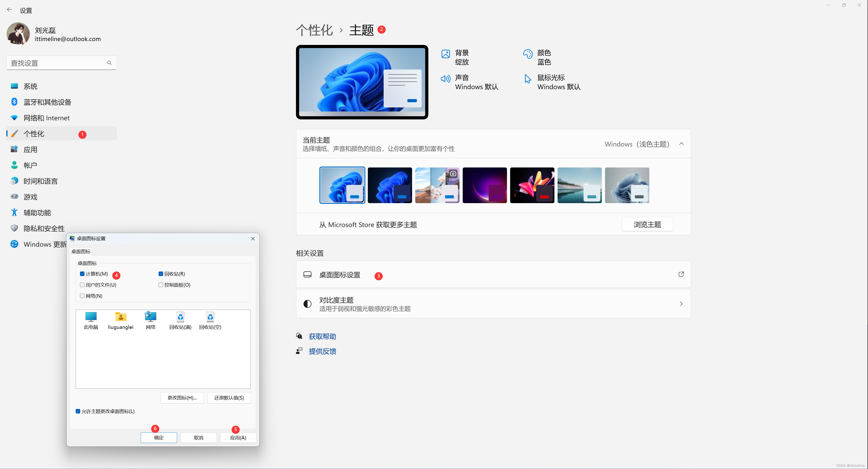Viewport: 868px width, 469px height.
Task: Click the 提供反馈 link
Action: [322, 351]
